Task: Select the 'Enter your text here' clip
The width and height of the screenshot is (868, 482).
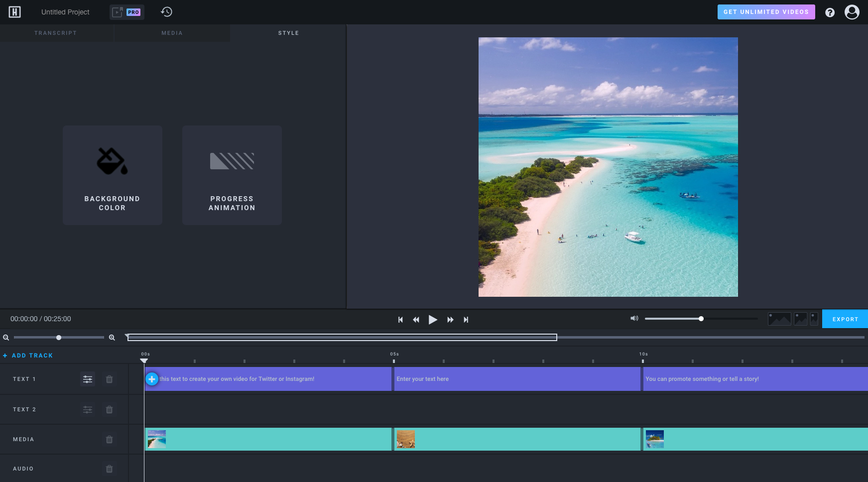Action: coord(517,379)
